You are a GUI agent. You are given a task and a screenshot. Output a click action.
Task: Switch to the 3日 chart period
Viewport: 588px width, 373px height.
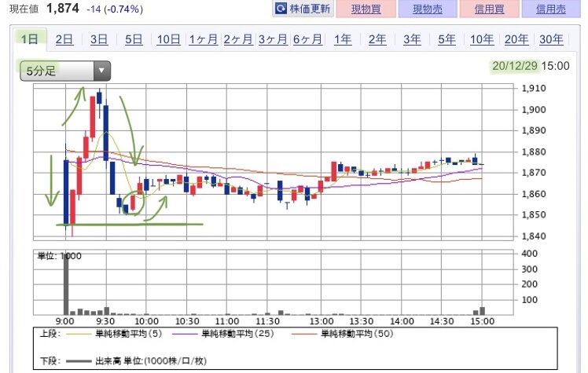(99, 39)
